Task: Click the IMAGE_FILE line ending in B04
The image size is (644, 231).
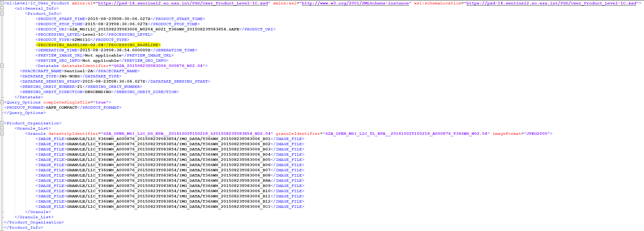Action: point(170,154)
